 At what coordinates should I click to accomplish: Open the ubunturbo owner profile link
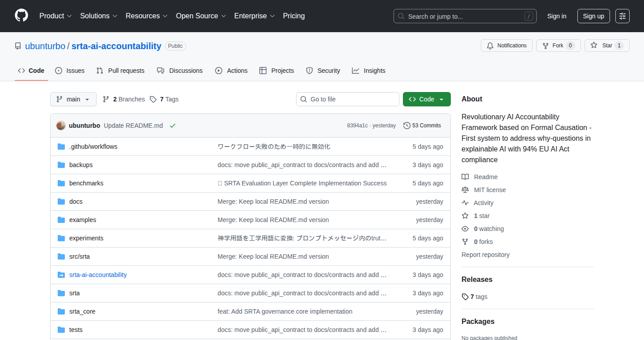45,46
